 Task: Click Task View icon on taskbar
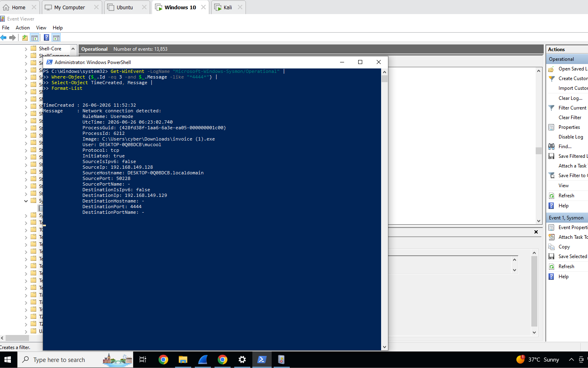(x=143, y=360)
